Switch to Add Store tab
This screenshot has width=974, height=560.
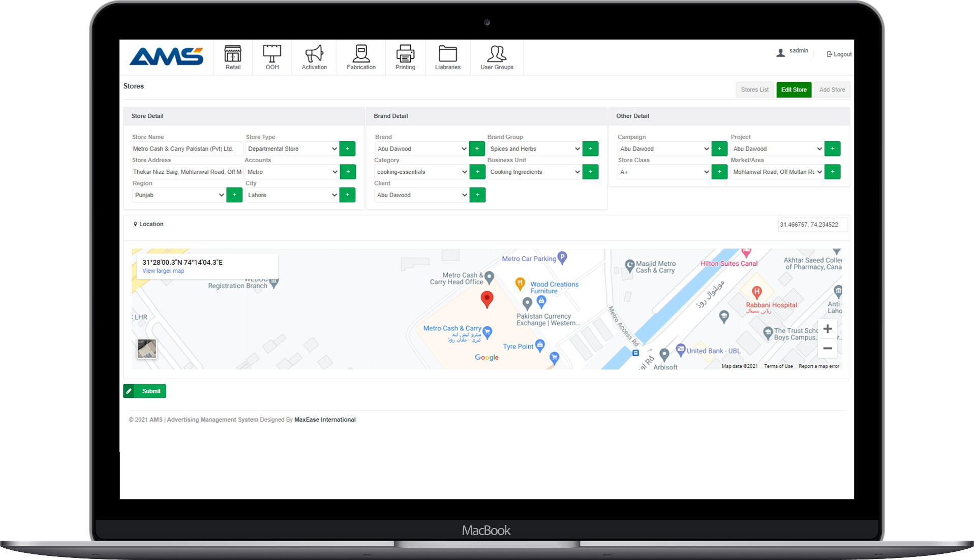832,90
